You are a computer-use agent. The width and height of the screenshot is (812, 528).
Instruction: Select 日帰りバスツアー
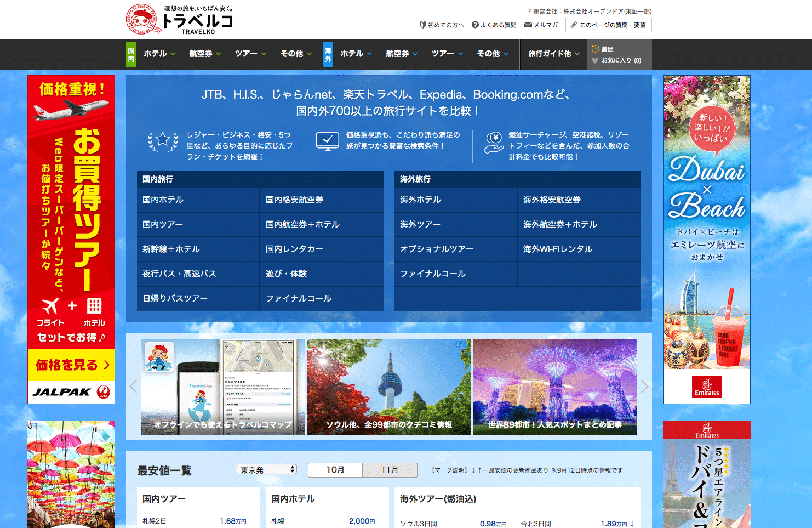(x=198, y=299)
